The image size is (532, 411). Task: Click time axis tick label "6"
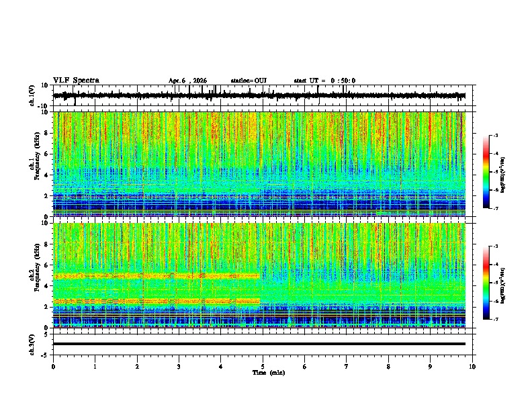pos(305,367)
